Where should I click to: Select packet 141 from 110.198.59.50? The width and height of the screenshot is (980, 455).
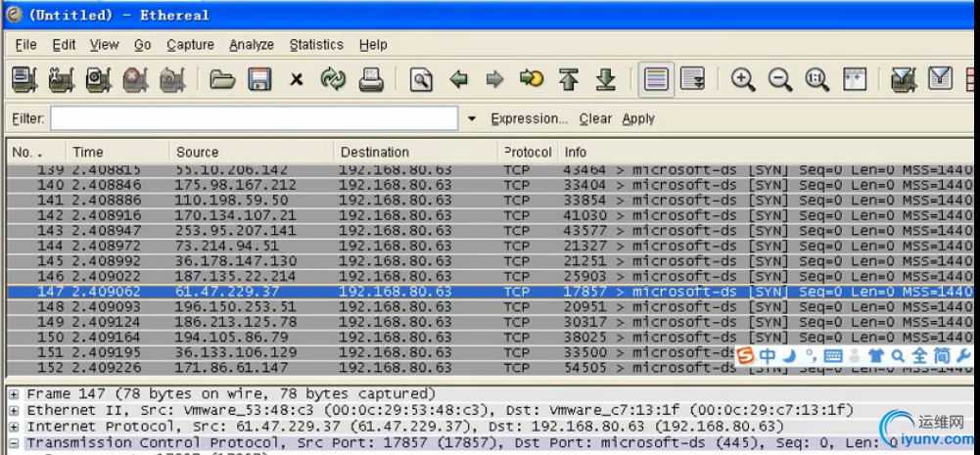pos(490,200)
